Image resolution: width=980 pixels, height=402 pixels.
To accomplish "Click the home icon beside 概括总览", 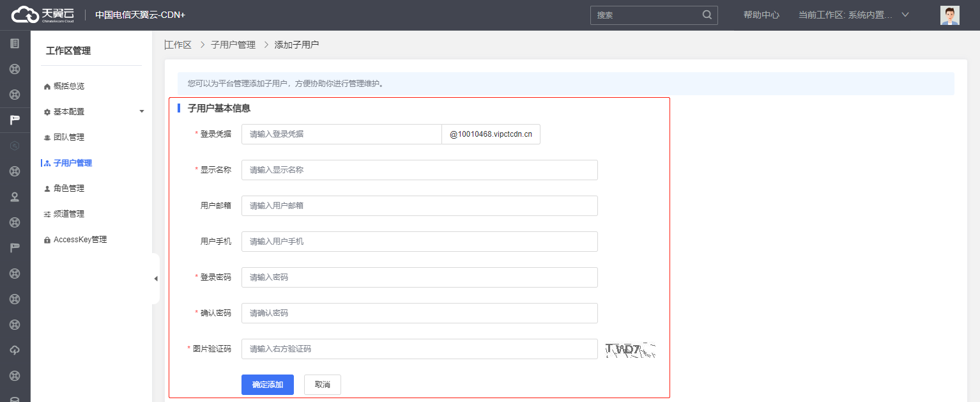I will 47,86.
